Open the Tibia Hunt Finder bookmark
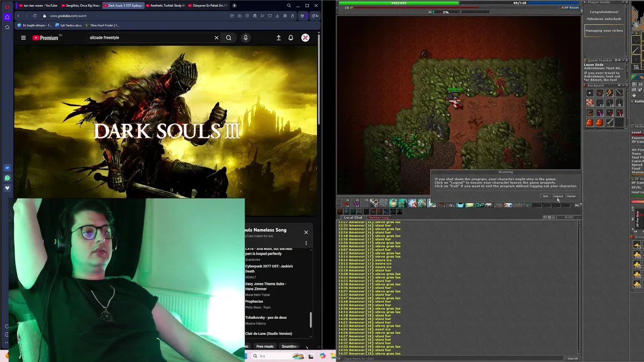This screenshot has height=362, width=644. (x=103, y=25)
